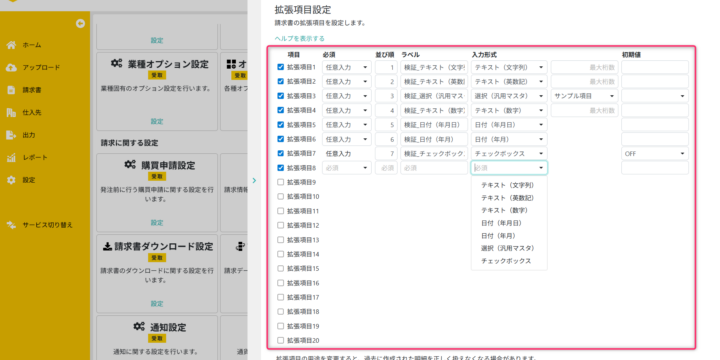
Task: Enable 拡張項目10 checkbox
Action: [281, 197]
